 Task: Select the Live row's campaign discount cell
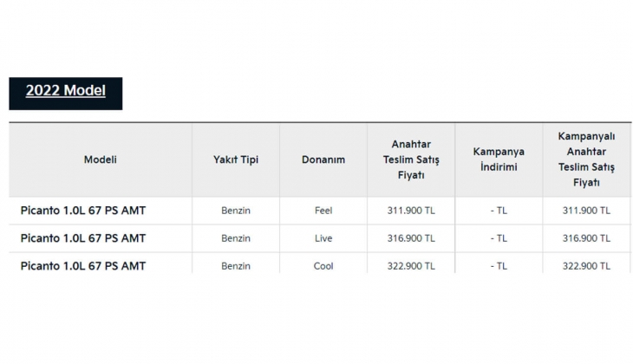[x=499, y=238]
